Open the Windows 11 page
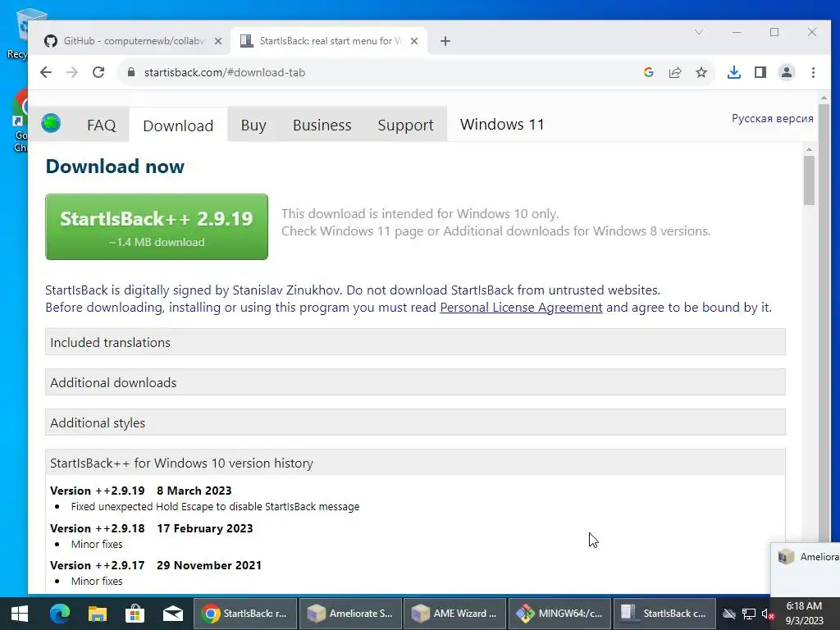Viewport: 840px width, 630px height. (x=502, y=125)
